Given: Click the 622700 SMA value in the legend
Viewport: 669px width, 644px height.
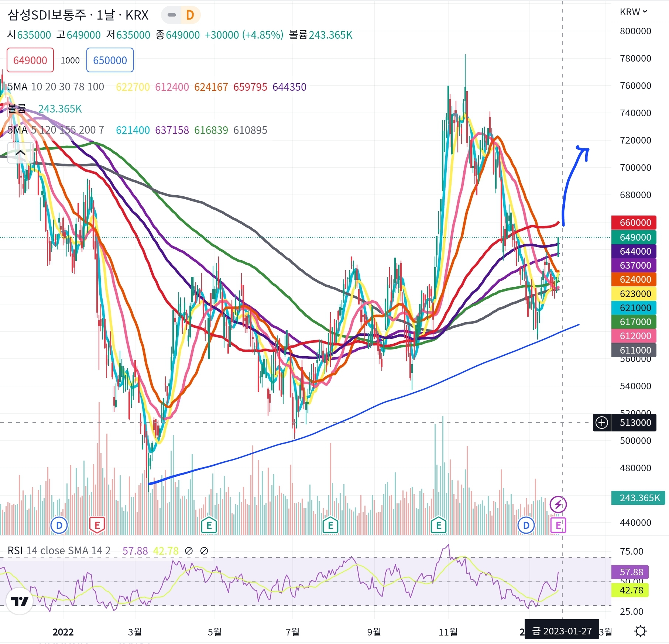Looking at the screenshot, I should pyautogui.click(x=133, y=87).
